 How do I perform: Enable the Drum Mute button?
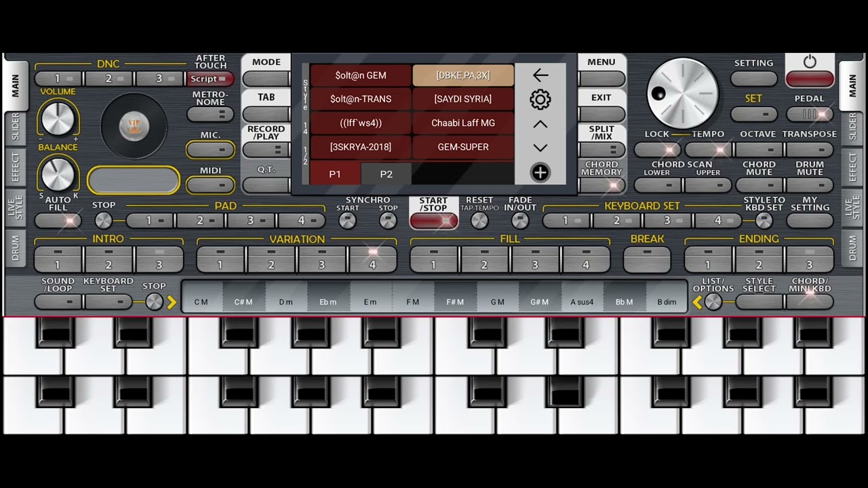(810, 185)
